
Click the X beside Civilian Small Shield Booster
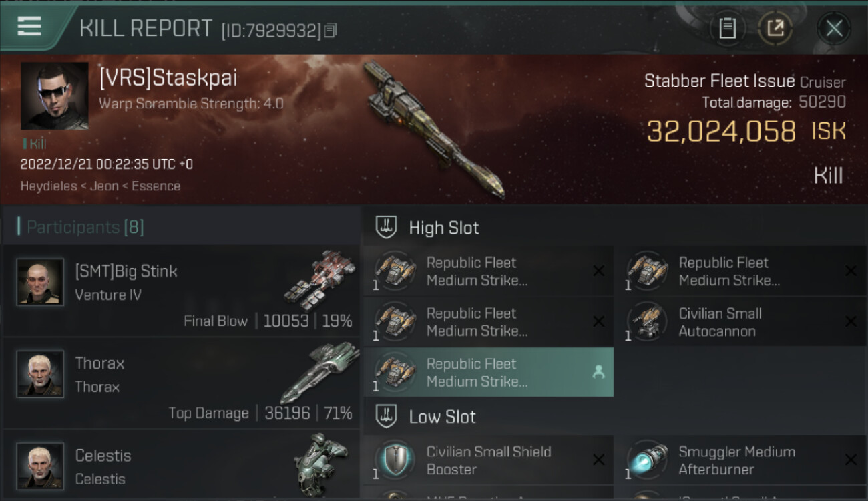tap(598, 460)
